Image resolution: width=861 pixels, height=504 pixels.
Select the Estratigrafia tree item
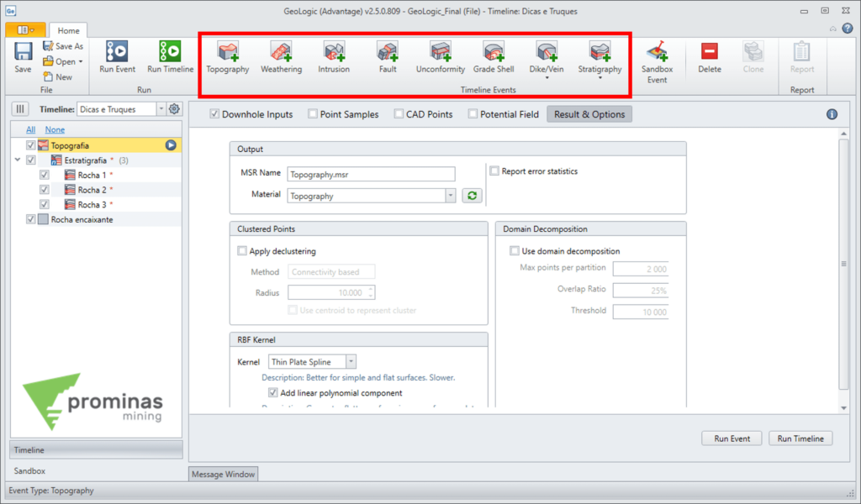(x=86, y=160)
